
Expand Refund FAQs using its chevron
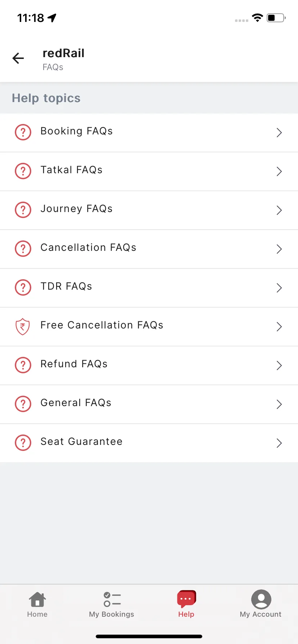(279, 365)
